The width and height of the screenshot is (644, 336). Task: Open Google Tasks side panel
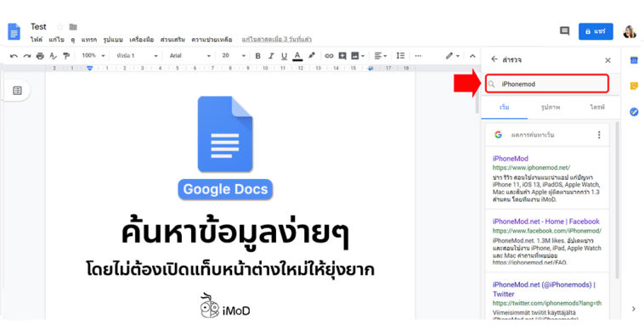tap(634, 112)
